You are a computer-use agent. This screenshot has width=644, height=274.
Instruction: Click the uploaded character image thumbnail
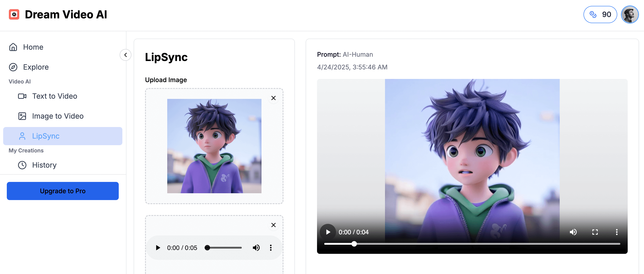tap(214, 146)
